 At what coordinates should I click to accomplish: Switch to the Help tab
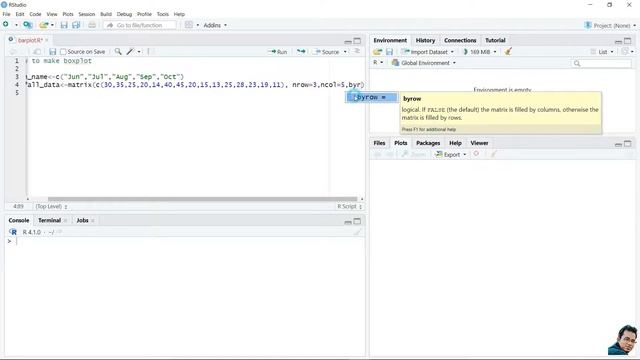pyautogui.click(x=455, y=143)
